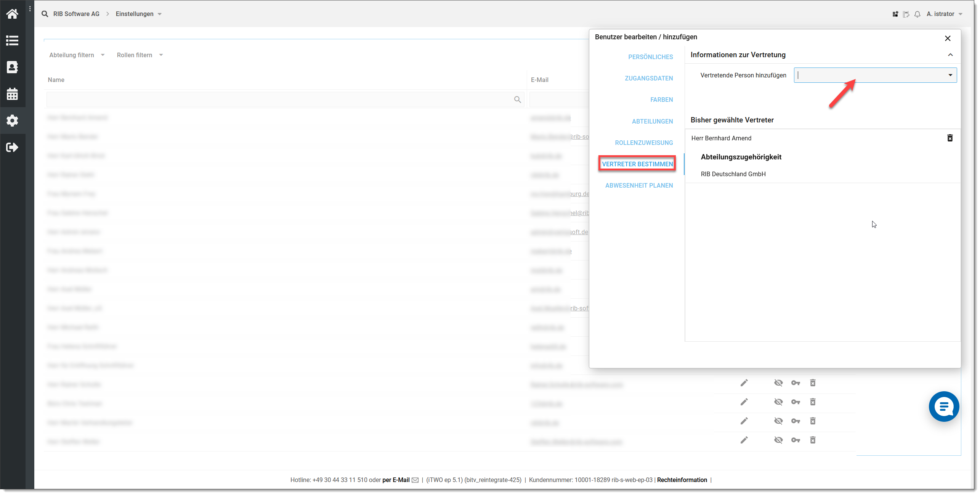Switch to the ZUGANGSDATEN tab
The height and width of the screenshot is (495, 980).
(649, 78)
